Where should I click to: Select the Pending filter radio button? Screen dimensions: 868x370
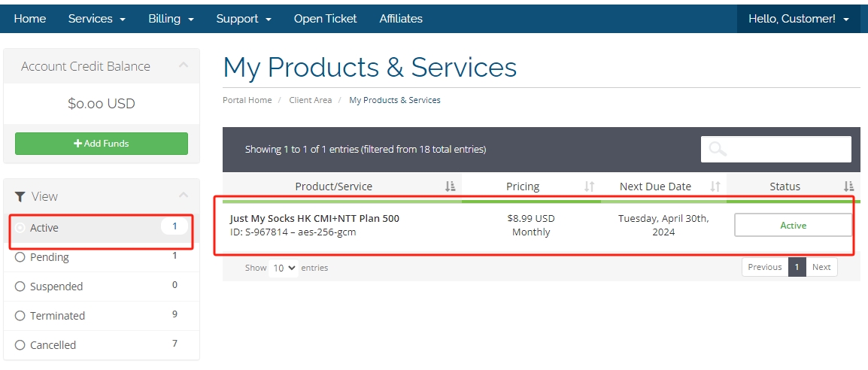[x=20, y=257]
